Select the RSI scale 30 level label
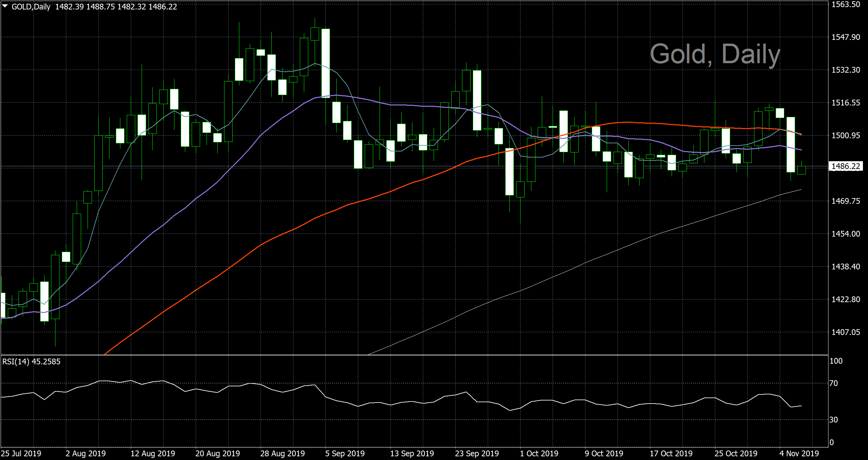 coord(834,420)
